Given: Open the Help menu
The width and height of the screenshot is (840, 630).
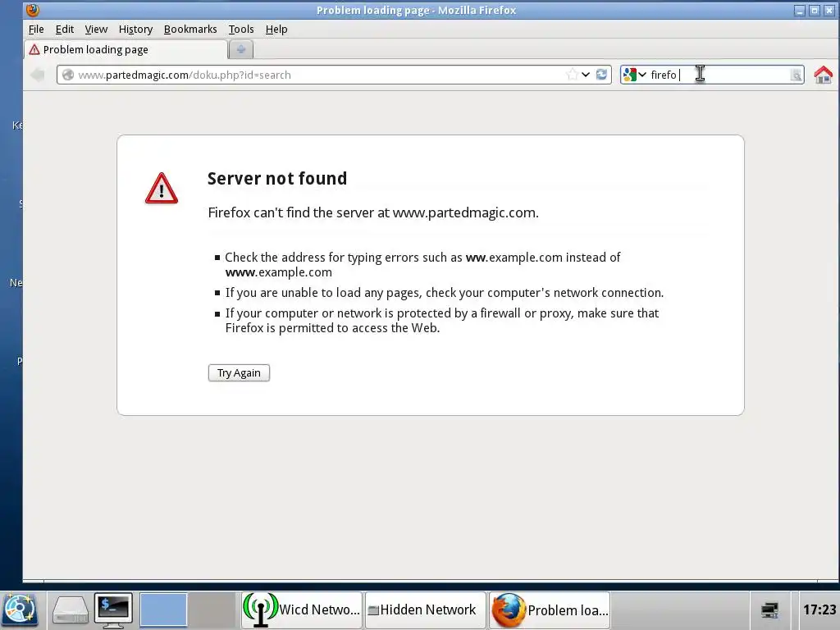Looking at the screenshot, I should point(276,29).
